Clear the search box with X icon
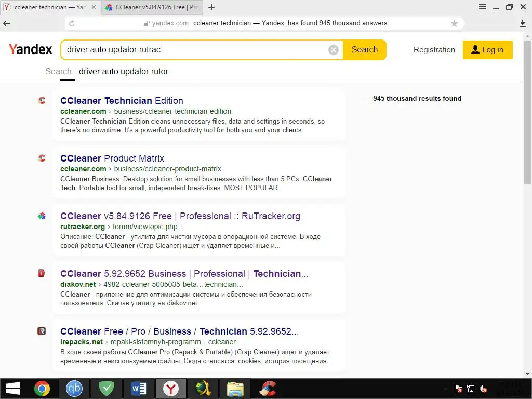This screenshot has width=532, height=399. [334, 50]
